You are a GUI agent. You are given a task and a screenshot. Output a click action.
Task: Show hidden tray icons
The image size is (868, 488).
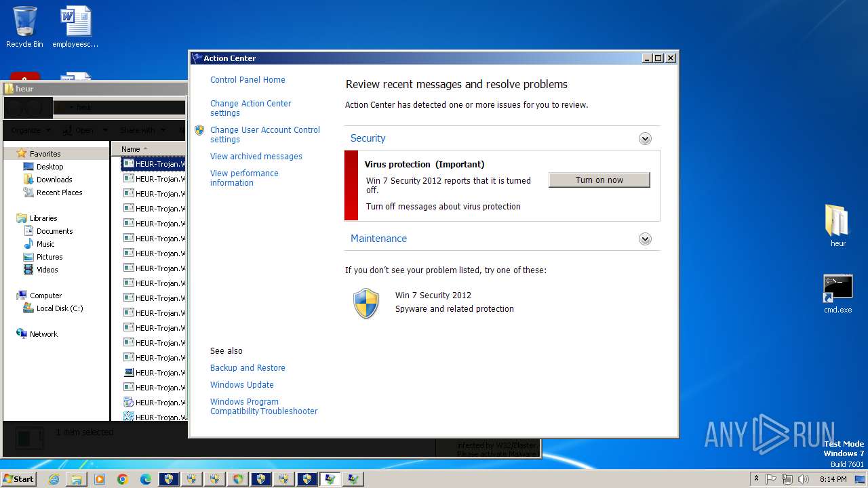pos(756,479)
